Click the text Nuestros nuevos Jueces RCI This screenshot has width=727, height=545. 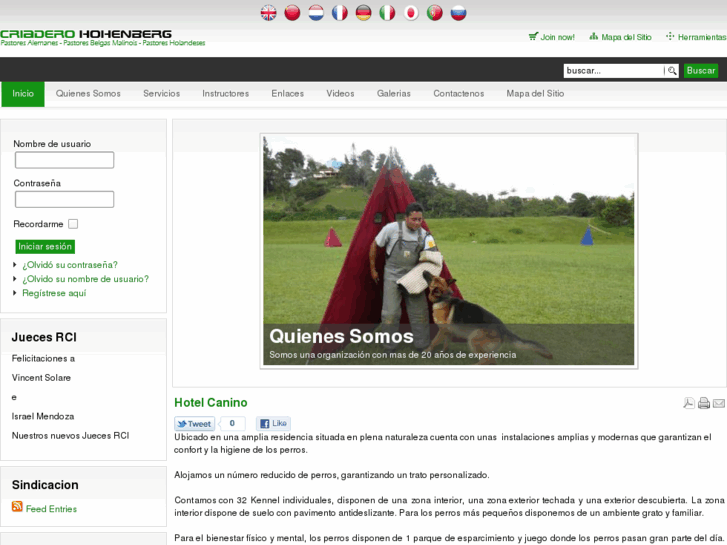[x=70, y=436]
